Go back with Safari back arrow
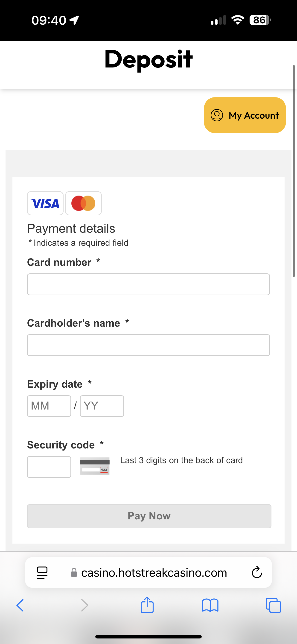 click(20, 605)
